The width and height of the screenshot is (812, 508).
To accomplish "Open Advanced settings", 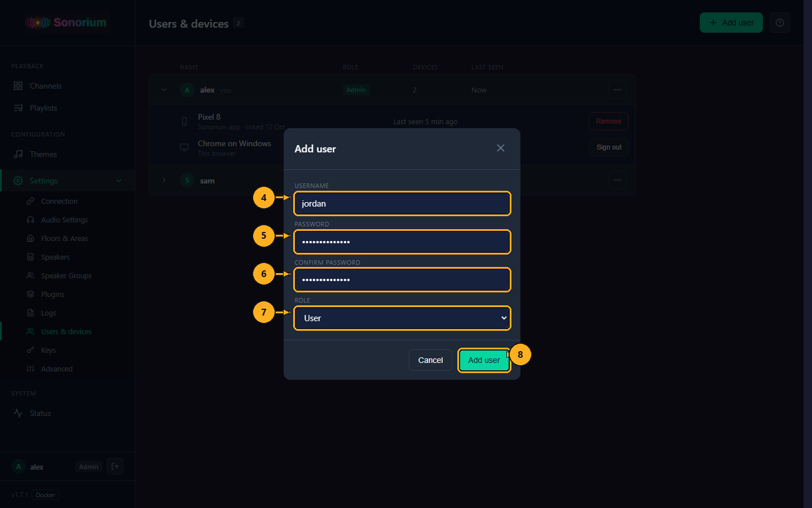I will tap(67, 369).
